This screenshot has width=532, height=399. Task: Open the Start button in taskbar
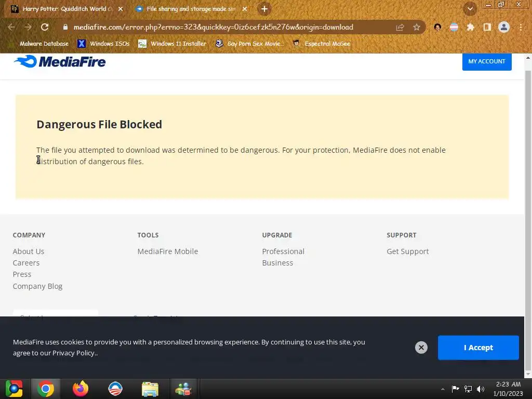tap(14, 389)
